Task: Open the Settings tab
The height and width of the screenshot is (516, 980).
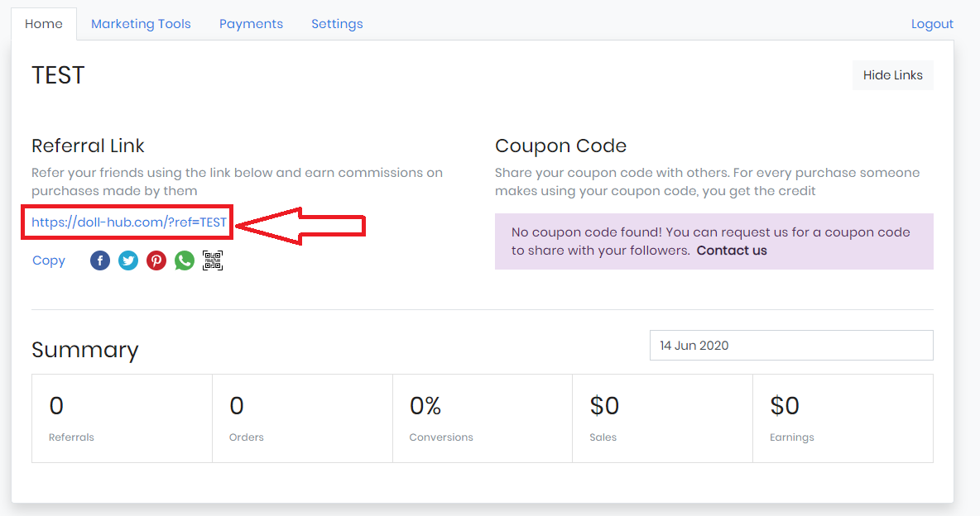Action: pos(337,24)
